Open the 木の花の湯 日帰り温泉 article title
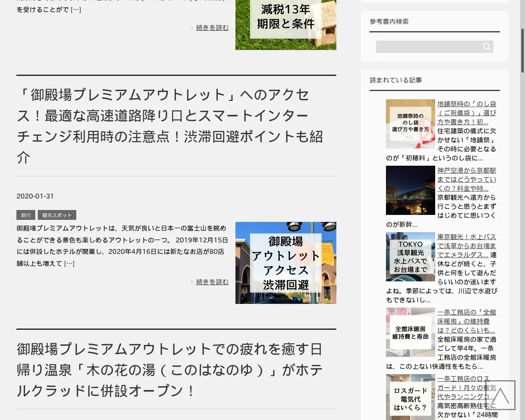Viewport: 525px width, 420px height. 169,370
